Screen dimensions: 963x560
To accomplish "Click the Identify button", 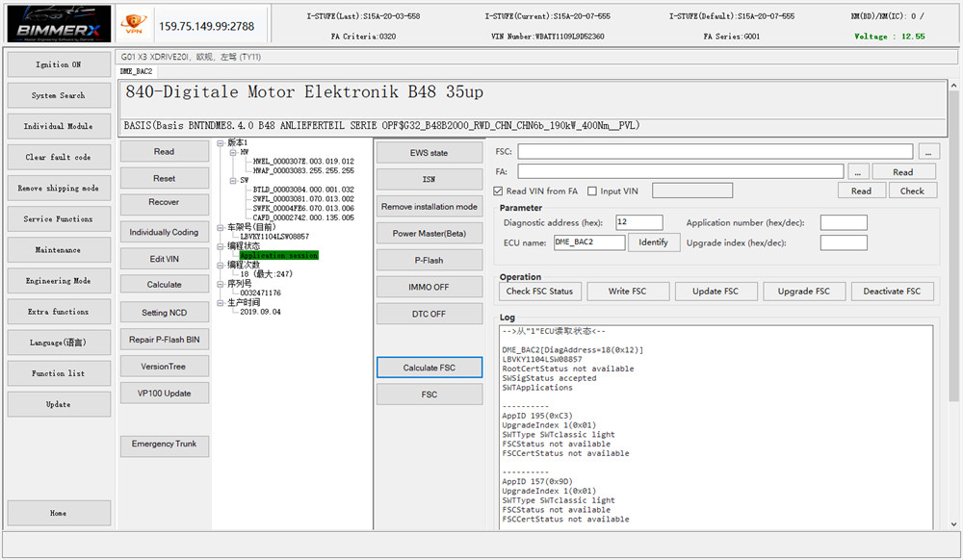I will coord(654,242).
